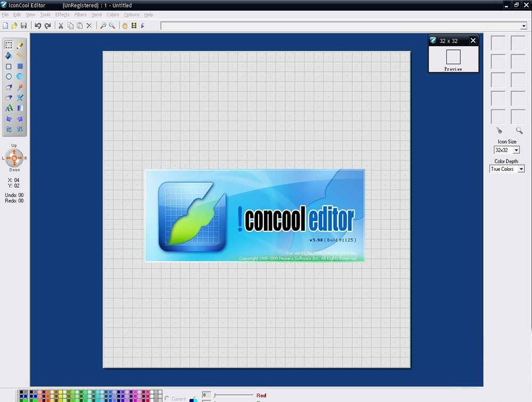
Task: Open the Colors menu
Action: 113,14
